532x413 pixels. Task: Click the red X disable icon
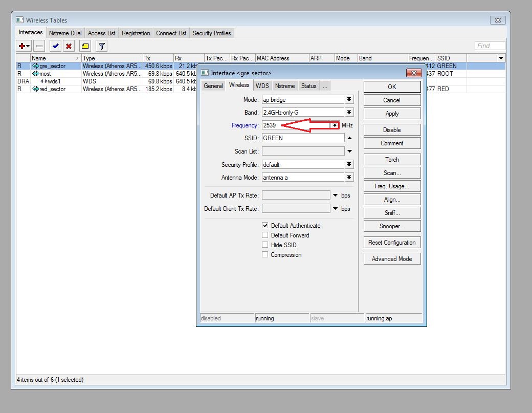(69, 46)
